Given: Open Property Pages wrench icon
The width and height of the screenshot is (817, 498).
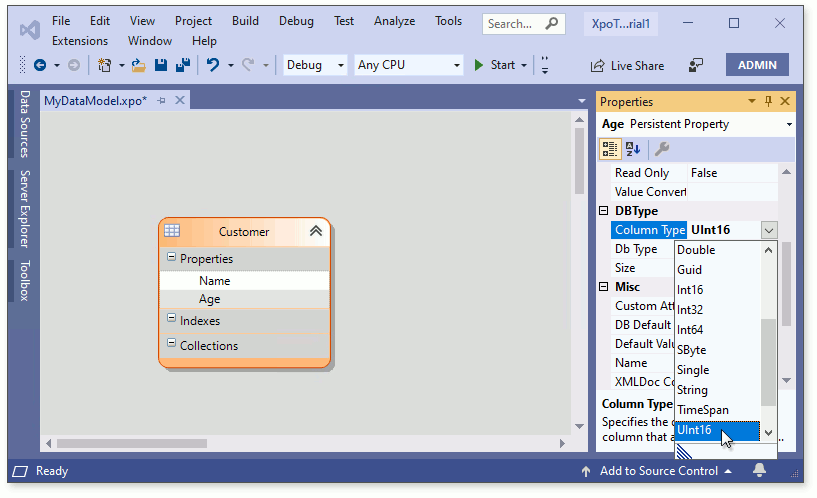Looking at the screenshot, I should tap(662, 149).
